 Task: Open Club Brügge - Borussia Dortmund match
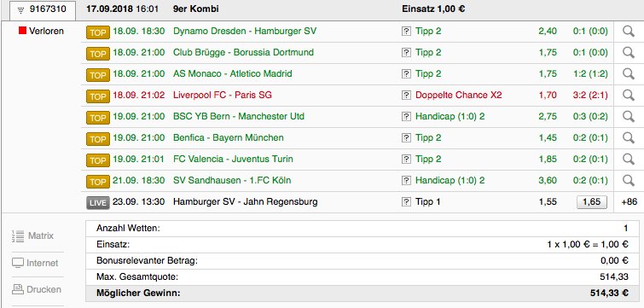coord(243,53)
